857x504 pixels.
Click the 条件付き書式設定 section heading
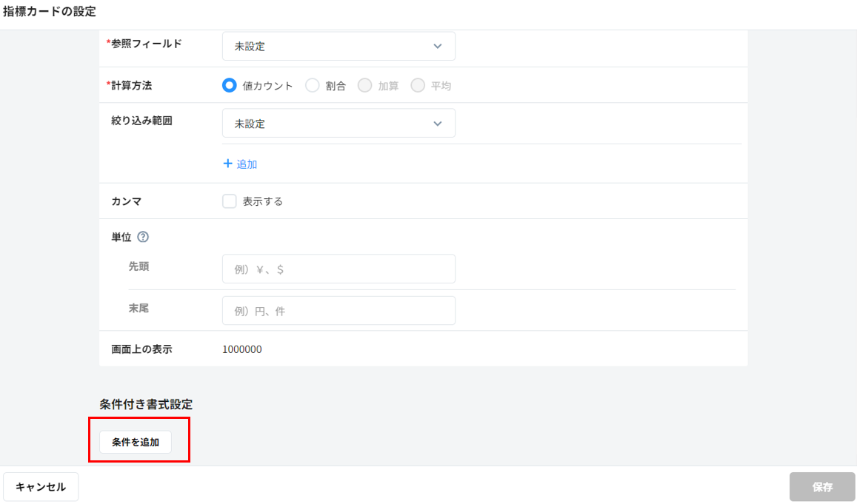[x=146, y=404]
